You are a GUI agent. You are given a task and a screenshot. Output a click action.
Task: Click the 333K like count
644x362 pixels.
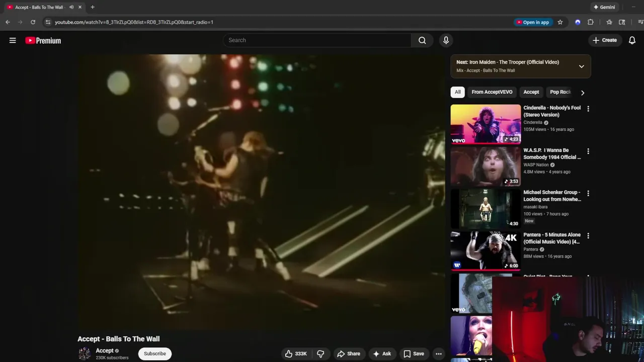[x=301, y=353]
